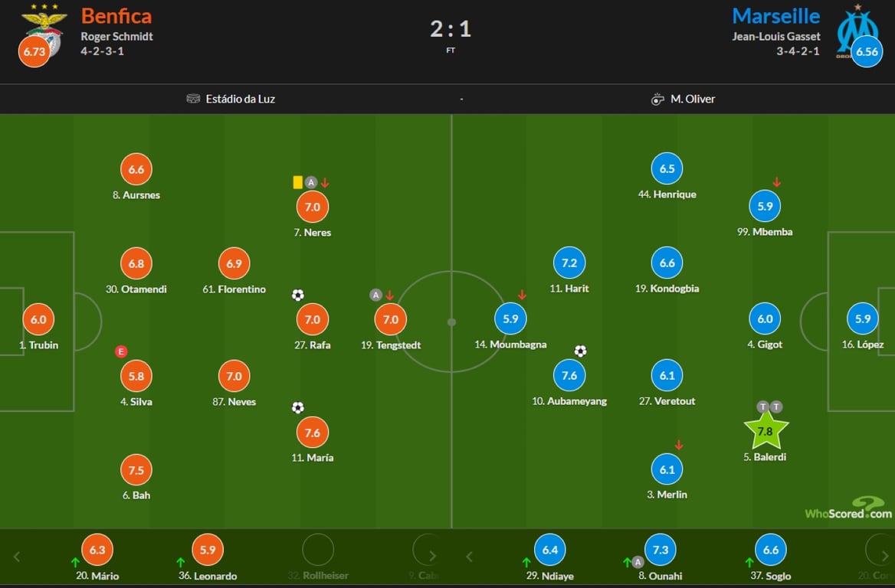Open the Benfica team name link
The height and width of the screenshot is (588, 895).
pos(116,16)
